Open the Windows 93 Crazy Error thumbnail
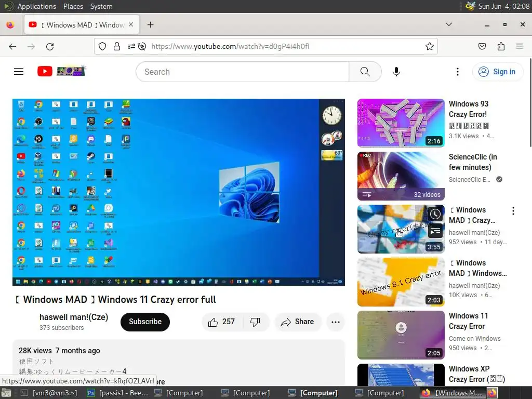 401,123
